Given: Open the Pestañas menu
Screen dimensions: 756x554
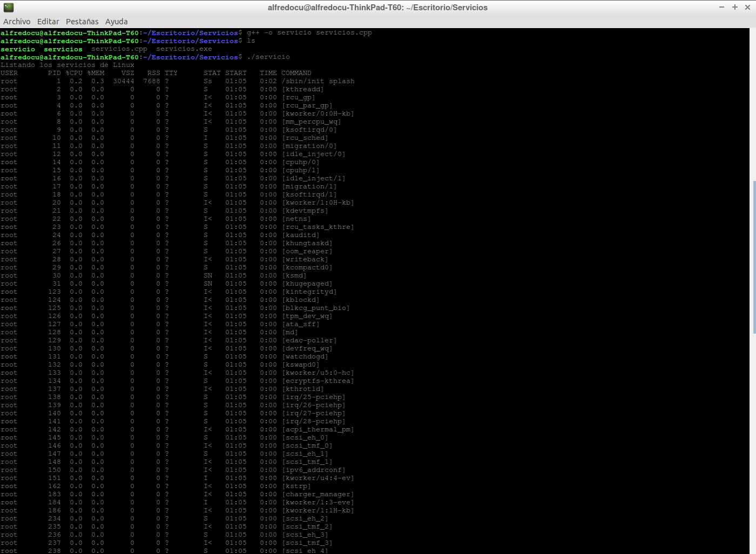Looking at the screenshot, I should coord(82,22).
